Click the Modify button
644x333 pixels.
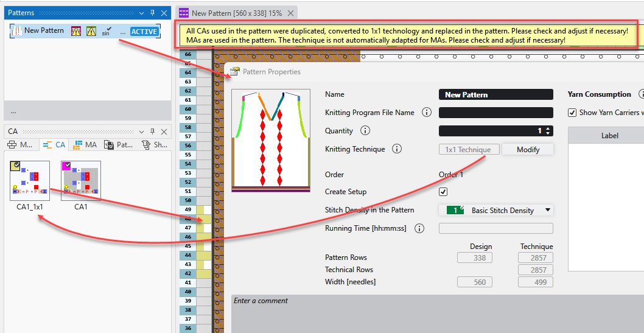coord(527,149)
